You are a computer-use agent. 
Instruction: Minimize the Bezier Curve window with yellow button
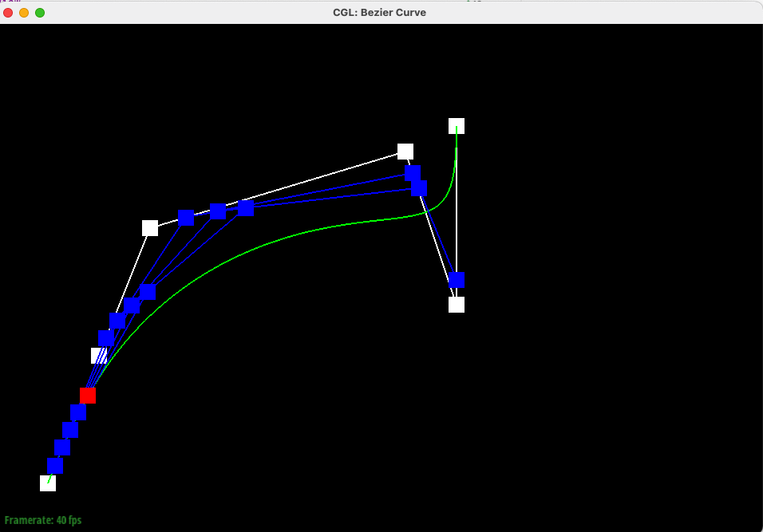pyautogui.click(x=24, y=13)
